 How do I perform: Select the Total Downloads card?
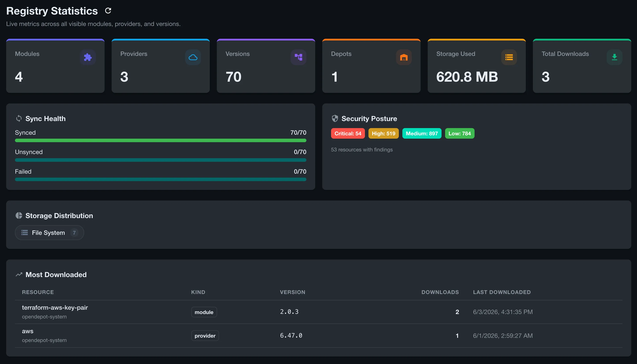pyautogui.click(x=582, y=66)
